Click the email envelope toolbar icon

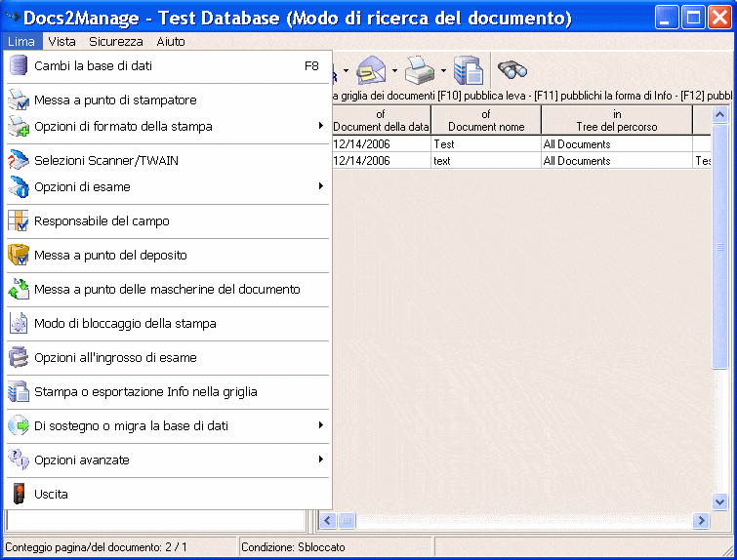372,71
